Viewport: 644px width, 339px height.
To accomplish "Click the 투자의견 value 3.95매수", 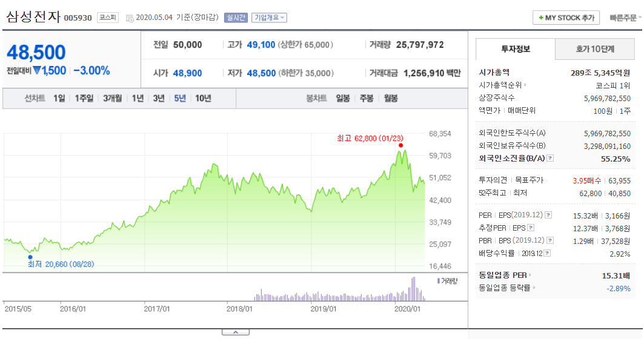I will [587, 180].
